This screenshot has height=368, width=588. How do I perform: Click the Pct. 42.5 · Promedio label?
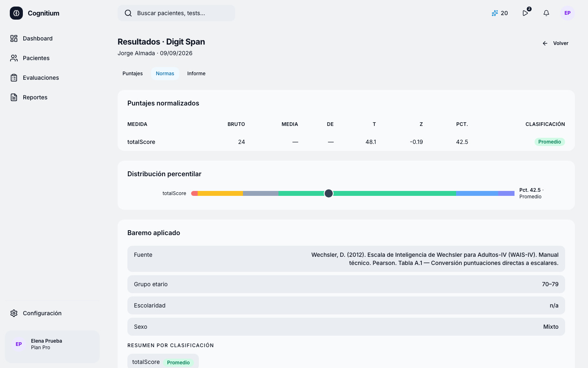coord(531,193)
